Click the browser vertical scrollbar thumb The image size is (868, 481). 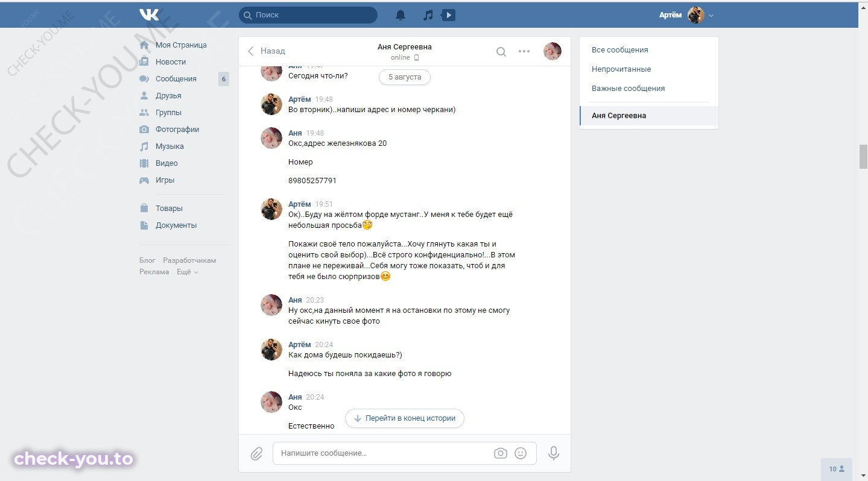(863, 157)
